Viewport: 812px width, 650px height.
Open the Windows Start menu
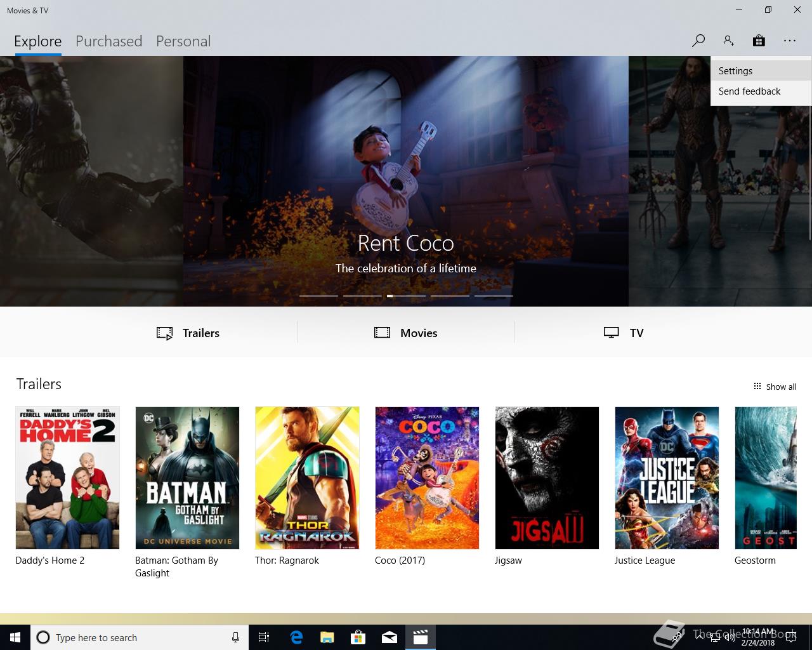(15, 637)
